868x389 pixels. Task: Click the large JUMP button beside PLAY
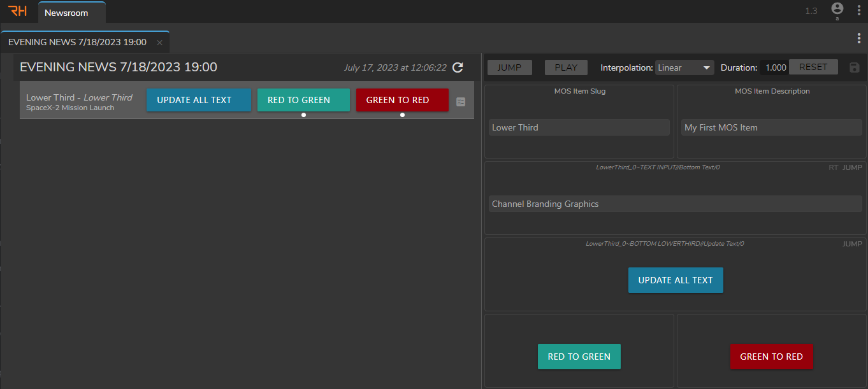coord(509,67)
